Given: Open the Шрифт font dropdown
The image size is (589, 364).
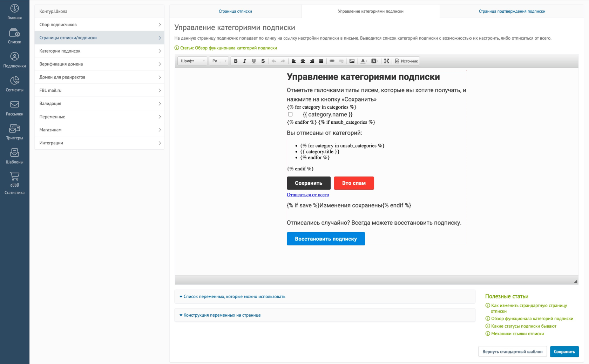Looking at the screenshot, I should 192,61.
